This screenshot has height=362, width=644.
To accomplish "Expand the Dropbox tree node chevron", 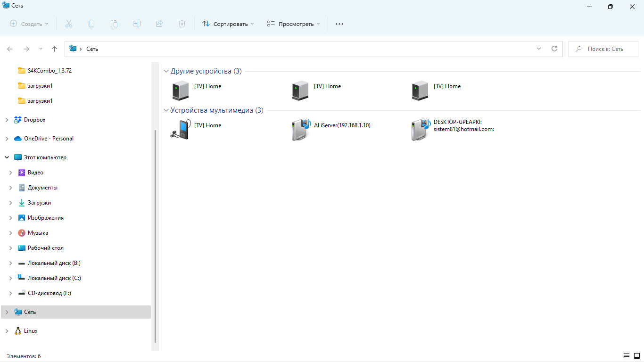I will (7, 120).
